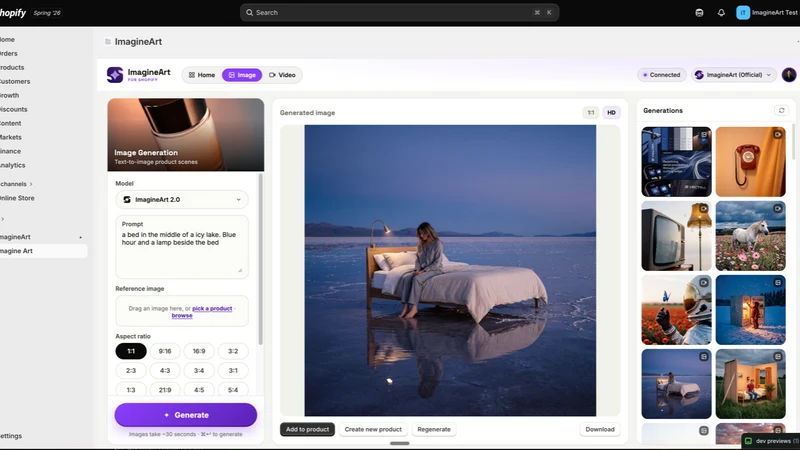This screenshot has width=800, height=450.
Task: Switch to the Image tab
Action: point(242,75)
